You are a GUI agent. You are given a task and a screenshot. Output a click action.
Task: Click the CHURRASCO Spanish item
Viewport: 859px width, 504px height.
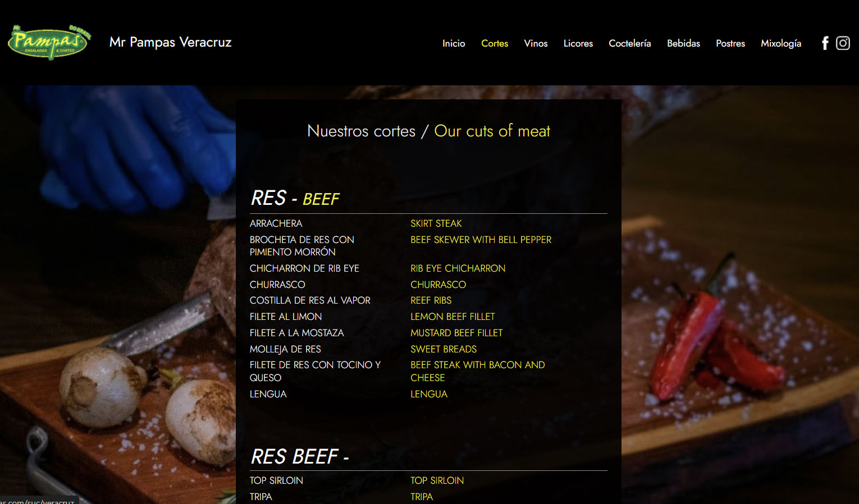click(x=277, y=285)
